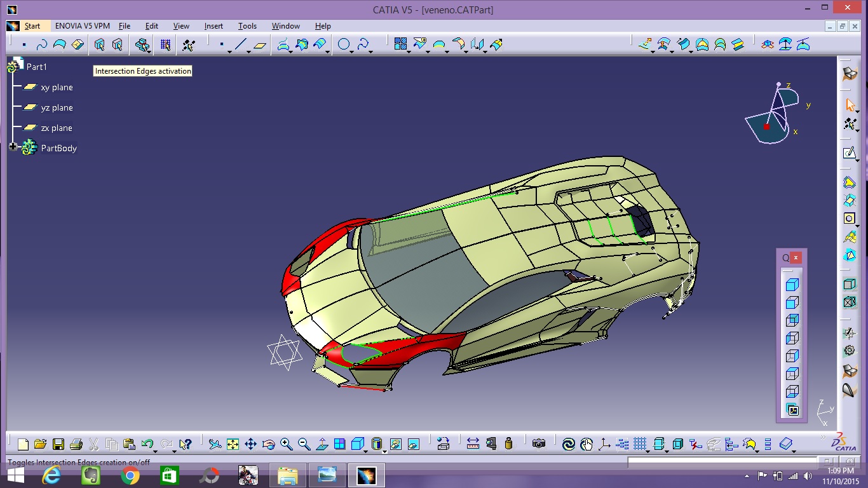Screen dimensions: 868x488
Task: Open the render style dropdown arrow
Action: coord(385,451)
